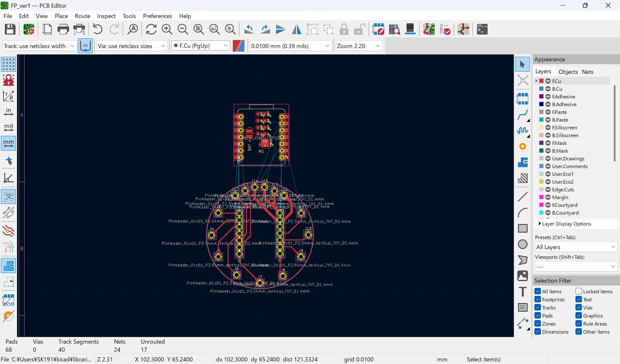620x364 pixels.
Task: Open Zoom level dropdown
Action: pyautogui.click(x=358, y=46)
